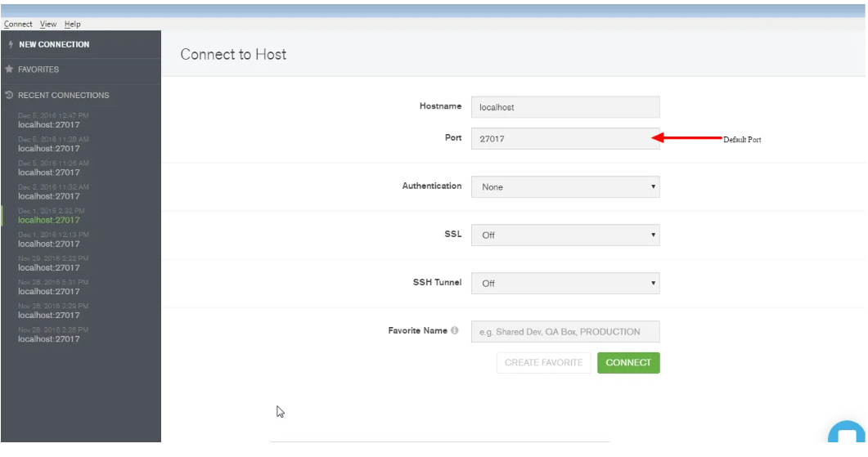
Task: Expand the SSL dropdown
Action: tap(564, 235)
